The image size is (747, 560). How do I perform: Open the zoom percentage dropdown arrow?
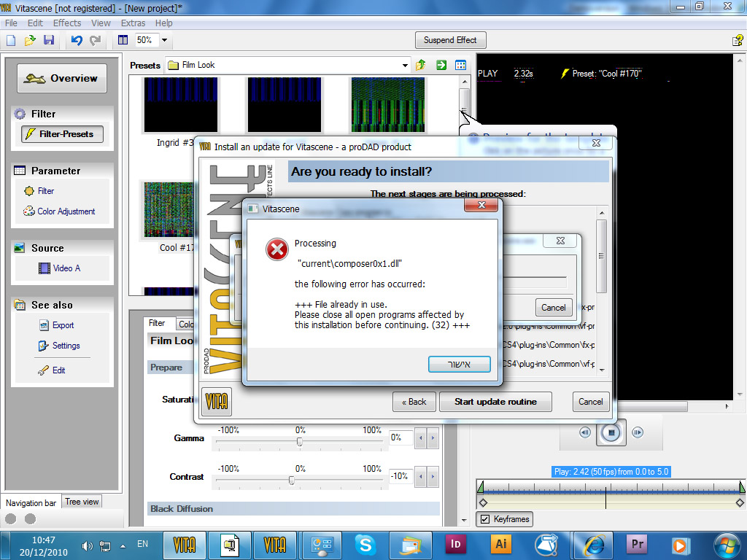164,40
